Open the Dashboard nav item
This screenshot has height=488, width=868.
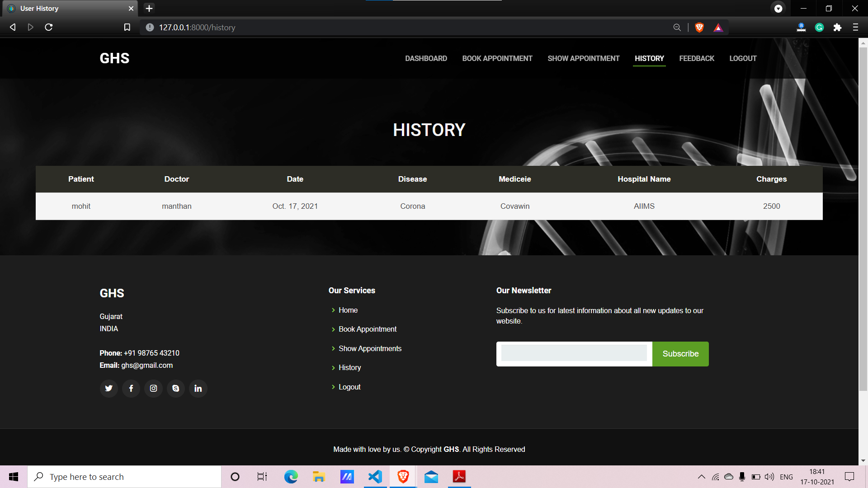click(426, 58)
